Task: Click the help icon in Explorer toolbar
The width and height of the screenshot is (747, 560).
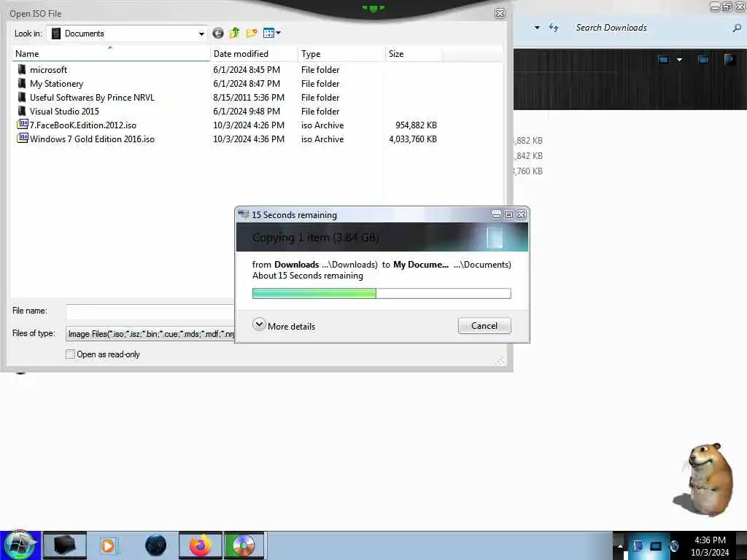Action: (x=729, y=60)
